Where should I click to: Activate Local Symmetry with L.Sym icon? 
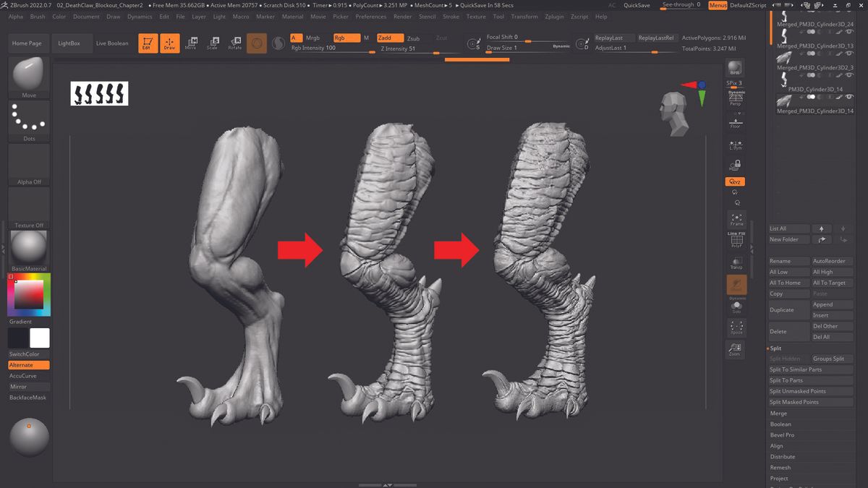coord(735,144)
